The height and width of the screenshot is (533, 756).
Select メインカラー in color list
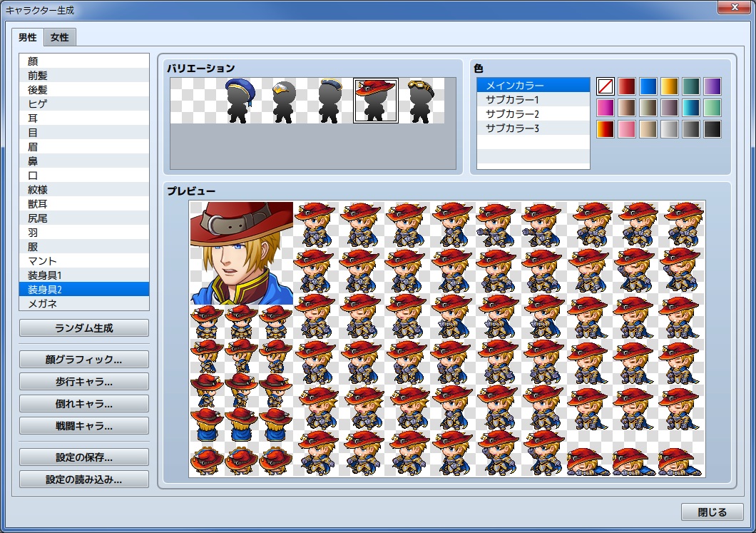533,86
